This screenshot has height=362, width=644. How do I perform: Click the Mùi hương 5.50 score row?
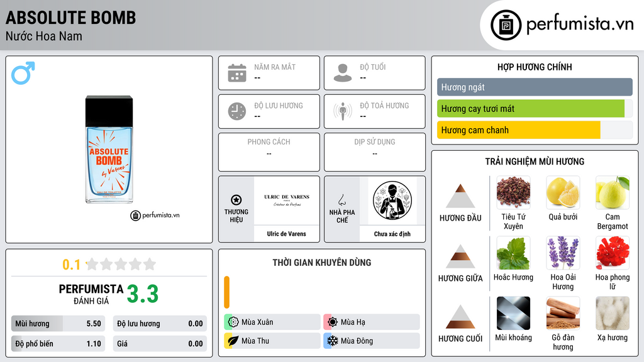[58, 324]
